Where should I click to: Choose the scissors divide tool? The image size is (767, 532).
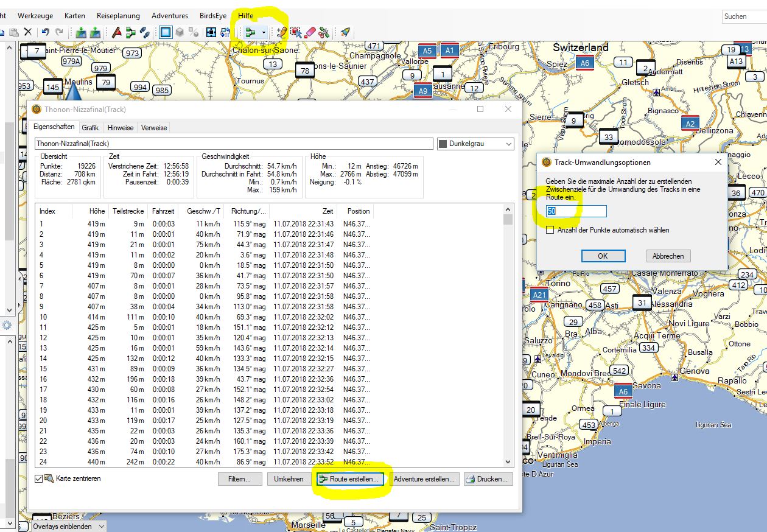point(324,32)
